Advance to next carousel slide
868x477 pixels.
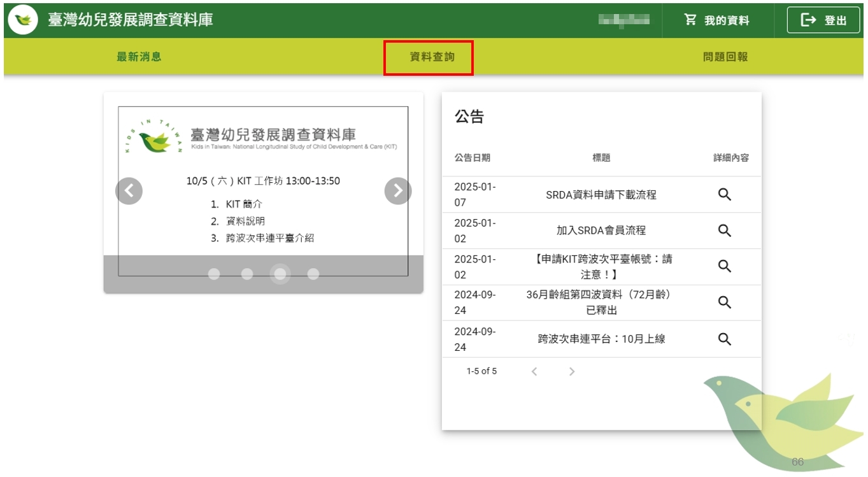click(x=398, y=190)
